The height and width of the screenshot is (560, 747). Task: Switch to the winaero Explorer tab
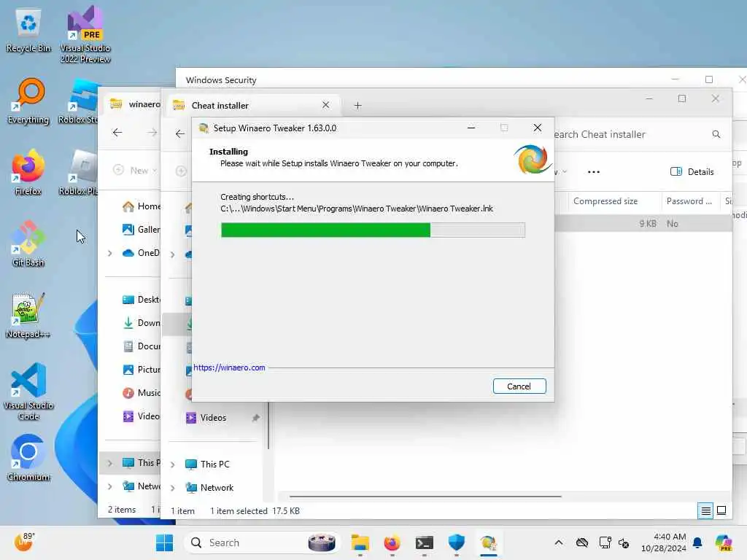pyautogui.click(x=136, y=104)
